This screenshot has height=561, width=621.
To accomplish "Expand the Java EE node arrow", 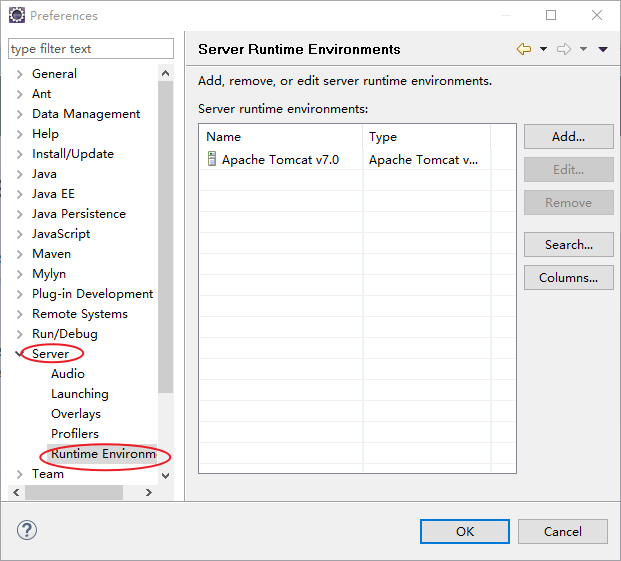I will coord(19,194).
